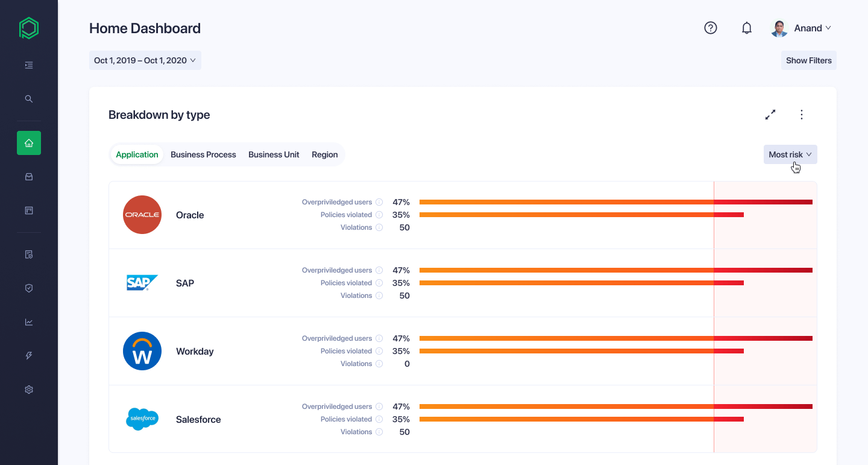Open the shield checkmark sidebar icon
Screen dimensions: 868x465
pos(29,288)
